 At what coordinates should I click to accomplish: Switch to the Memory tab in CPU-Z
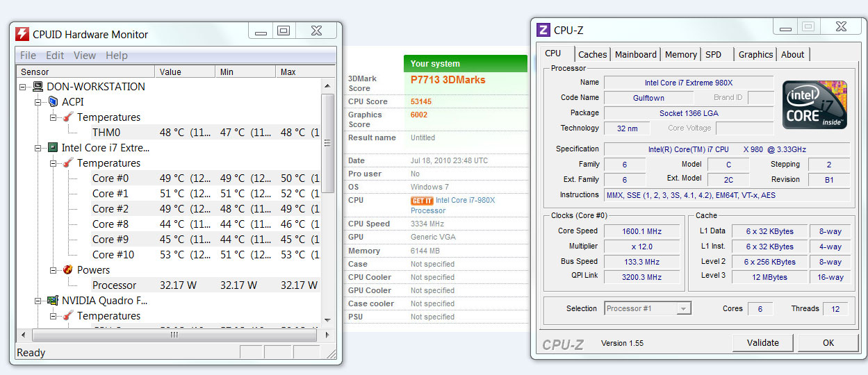(681, 54)
